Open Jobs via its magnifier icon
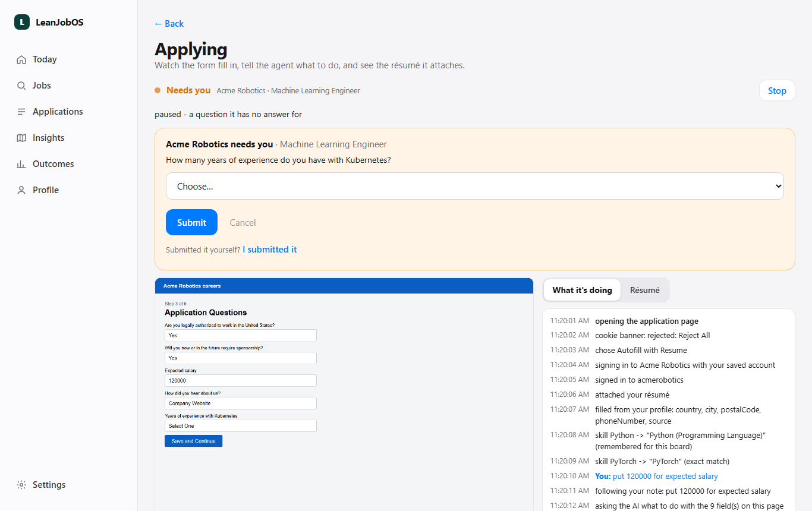This screenshot has height=511, width=812. (x=21, y=86)
